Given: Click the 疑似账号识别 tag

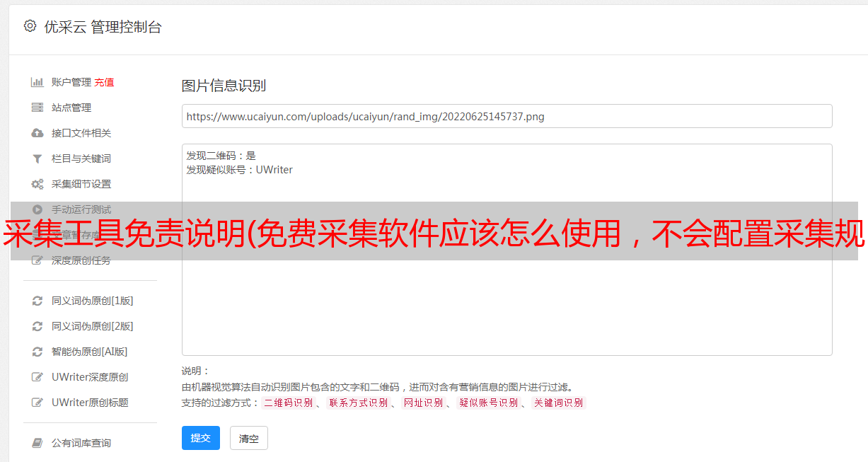Looking at the screenshot, I should (x=488, y=403).
